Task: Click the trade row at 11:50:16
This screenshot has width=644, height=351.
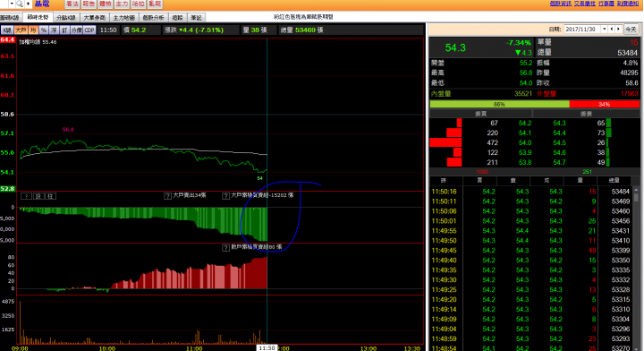Action: [x=530, y=192]
